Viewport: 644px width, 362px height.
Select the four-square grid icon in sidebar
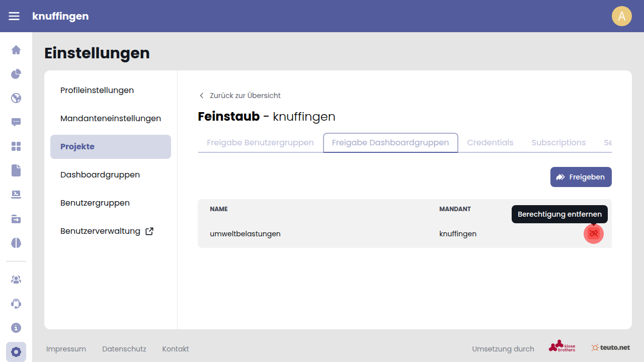tap(16, 146)
